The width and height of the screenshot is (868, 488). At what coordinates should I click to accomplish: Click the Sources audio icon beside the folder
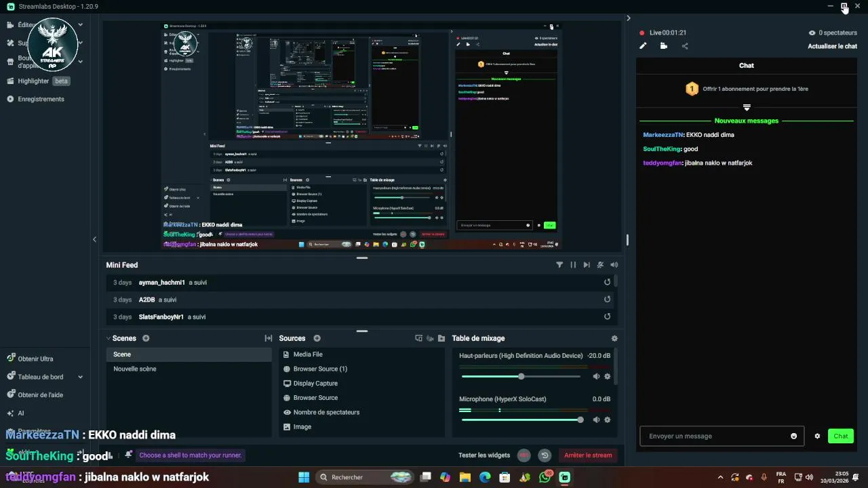click(x=430, y=338)
